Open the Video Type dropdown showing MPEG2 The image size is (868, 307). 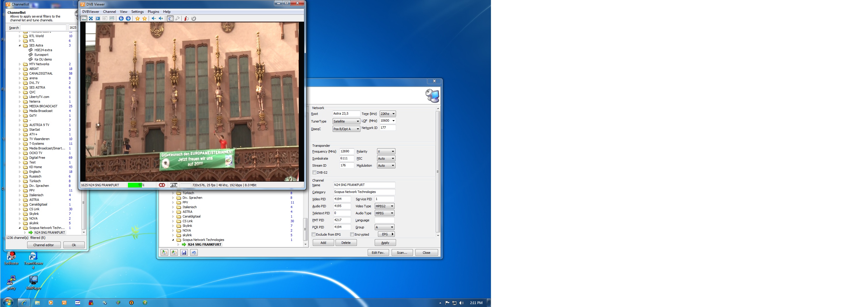384,206
